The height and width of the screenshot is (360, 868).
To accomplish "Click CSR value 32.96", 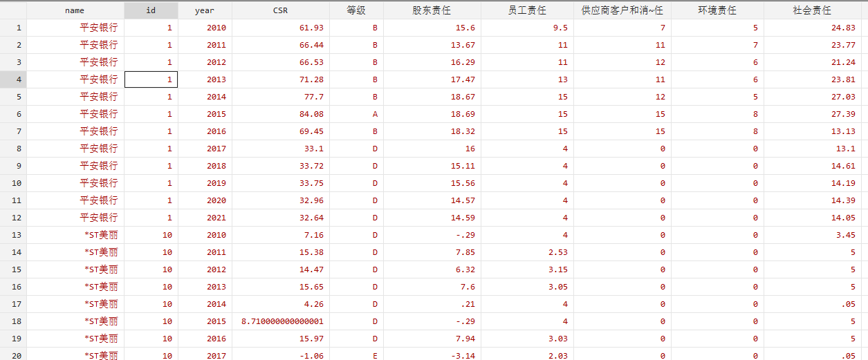I will (x=312, y=200).
